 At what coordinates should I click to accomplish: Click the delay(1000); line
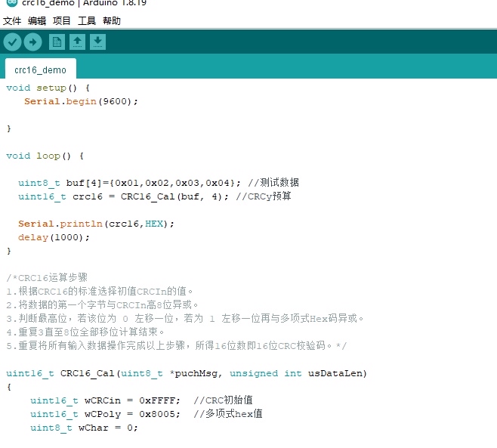(x=54, y=237)
